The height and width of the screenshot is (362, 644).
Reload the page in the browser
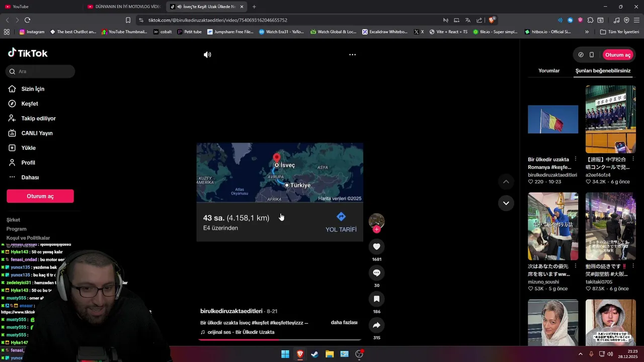27,20
